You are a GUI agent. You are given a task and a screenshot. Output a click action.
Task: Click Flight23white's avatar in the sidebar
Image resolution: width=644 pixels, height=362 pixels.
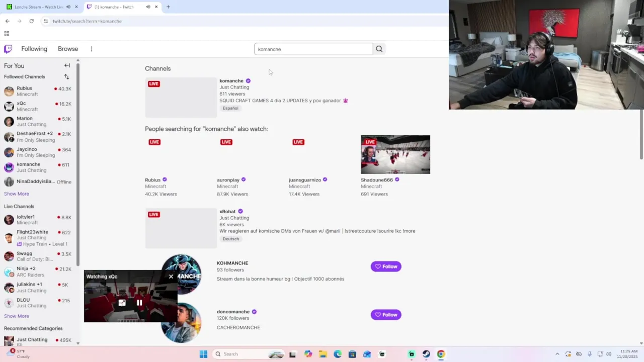9,237
